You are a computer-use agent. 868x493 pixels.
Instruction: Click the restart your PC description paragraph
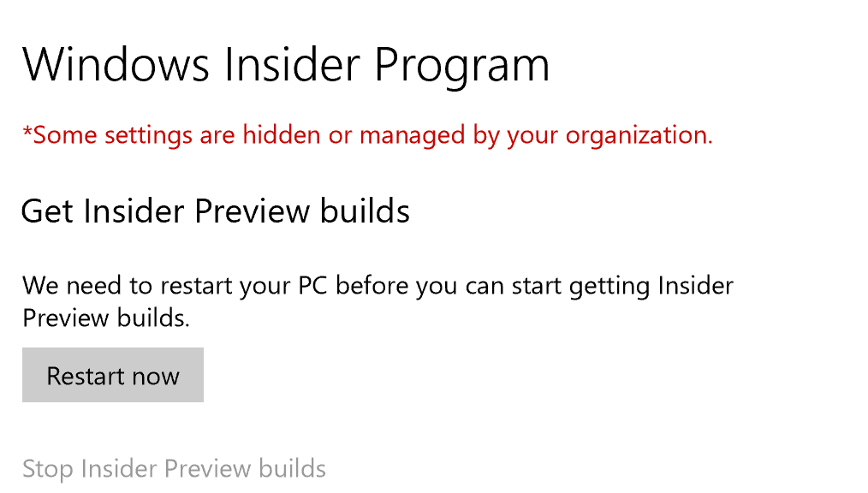click(378, 301)
